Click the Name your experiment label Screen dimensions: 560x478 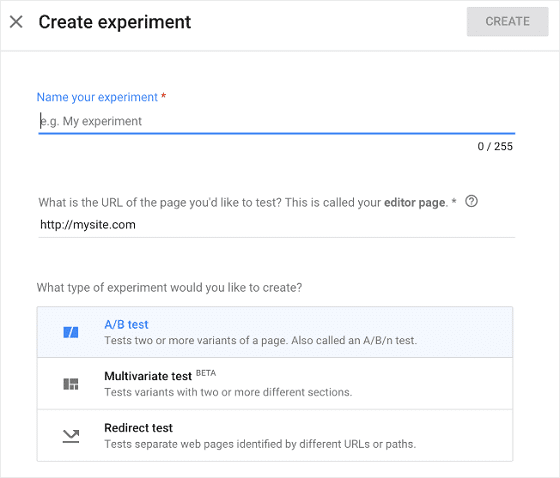pyautogui.click(x=97, y=97)
